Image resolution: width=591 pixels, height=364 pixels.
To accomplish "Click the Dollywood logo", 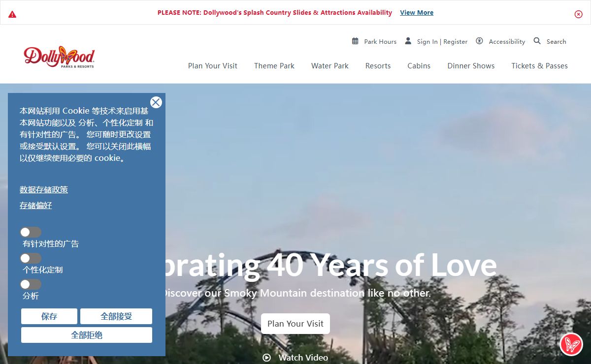I will pos(59,57).
